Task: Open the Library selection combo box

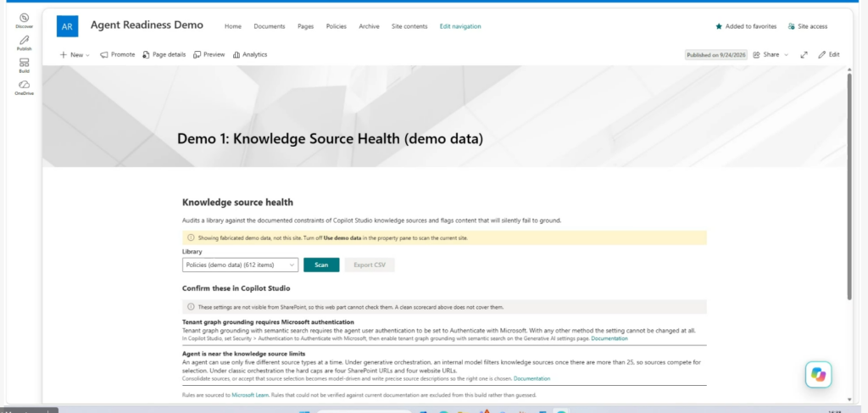Action: [240, 265]
